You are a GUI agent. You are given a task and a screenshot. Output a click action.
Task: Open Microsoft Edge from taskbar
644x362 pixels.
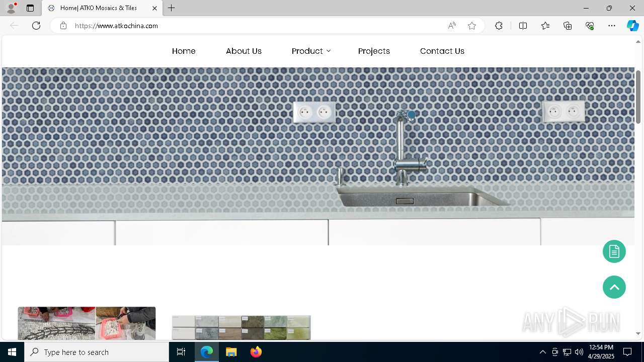pyautogui.click(x=207, y=352)
